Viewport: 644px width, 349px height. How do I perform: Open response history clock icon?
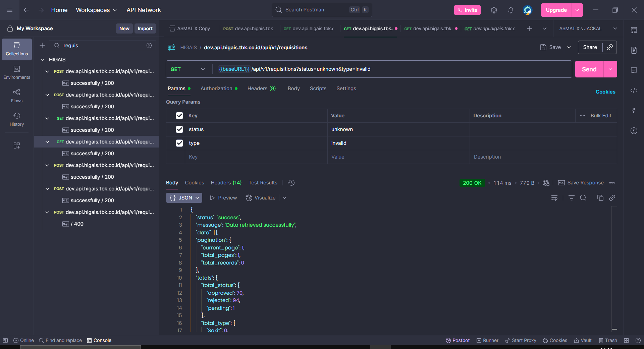click(x=291, y=183)
